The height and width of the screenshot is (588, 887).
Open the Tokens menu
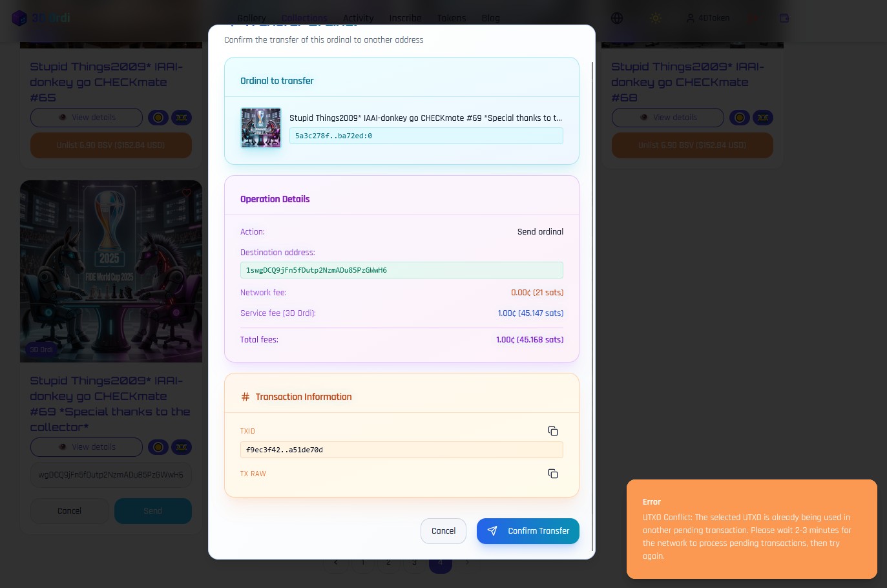coord(452,18)
